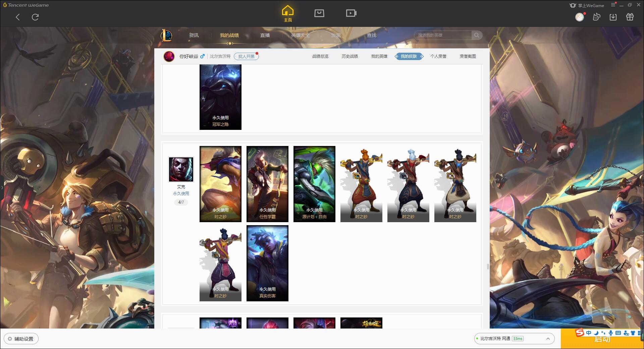Switch to the 直播 tab

(265, 35)
